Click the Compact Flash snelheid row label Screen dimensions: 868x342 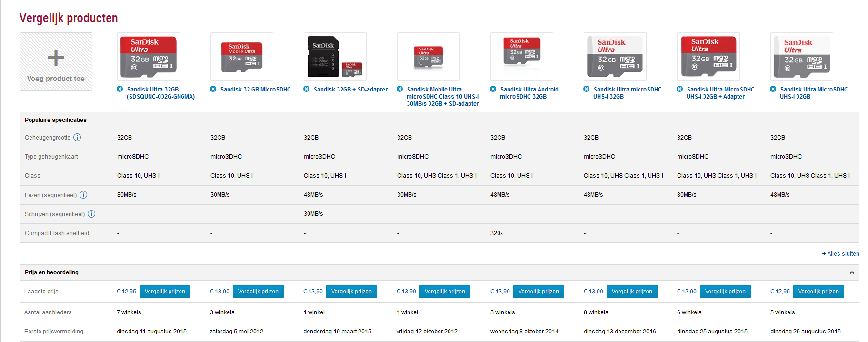[57, 233]
